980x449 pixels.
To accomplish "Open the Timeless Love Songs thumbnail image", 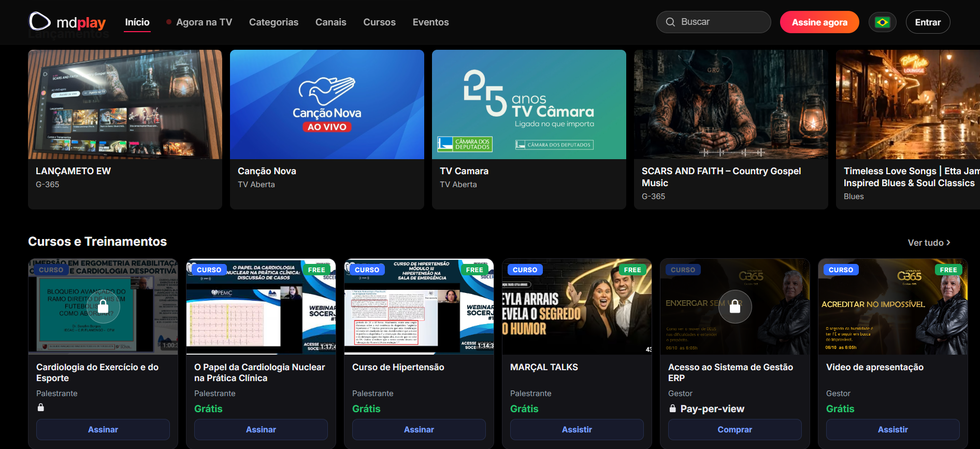I will point(908,104).
